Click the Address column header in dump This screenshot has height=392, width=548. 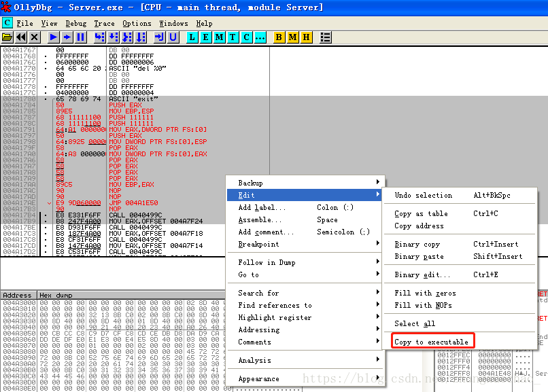pos(18,295)
